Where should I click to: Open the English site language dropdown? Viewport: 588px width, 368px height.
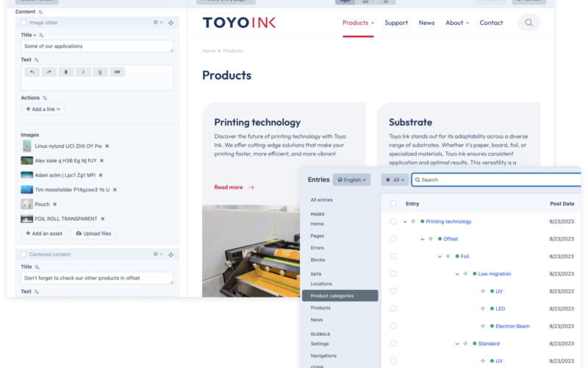[x=351, y=180]
